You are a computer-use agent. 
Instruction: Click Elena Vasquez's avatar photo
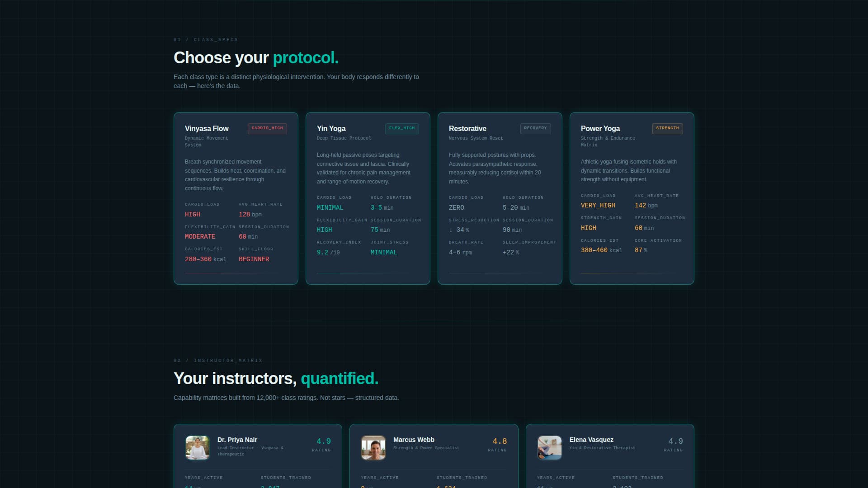(549, 448)
